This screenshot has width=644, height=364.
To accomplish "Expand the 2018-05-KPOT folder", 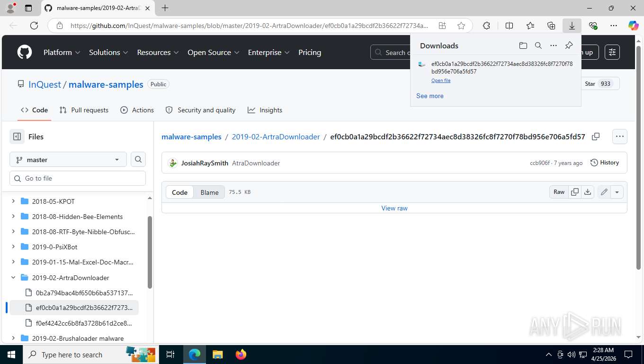I will coord(13,201).
